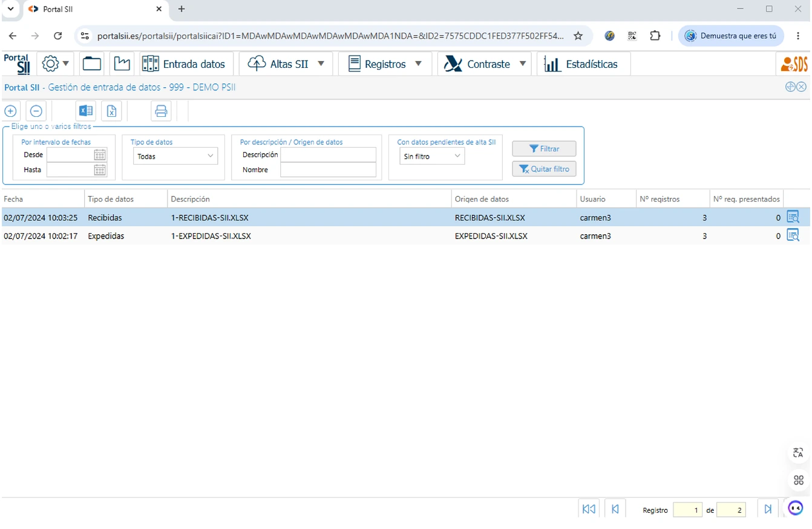The width and height of the screenshot is (812, 529).
Task: Go to the next record
Action: (768, 509)
